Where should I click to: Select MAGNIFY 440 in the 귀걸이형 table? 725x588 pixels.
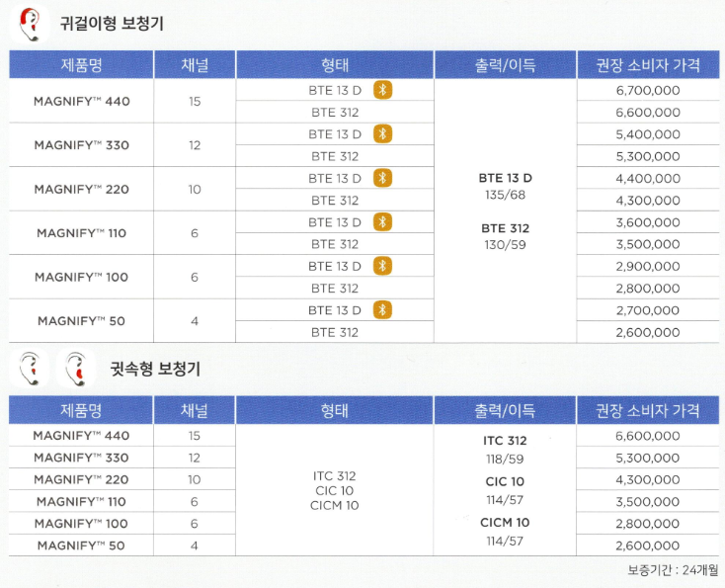[82, 102]
